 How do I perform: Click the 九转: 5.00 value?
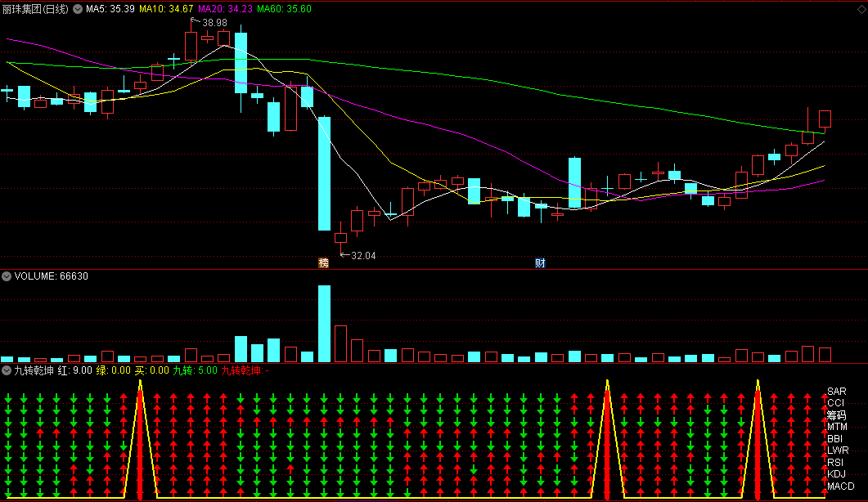point(195,370)
